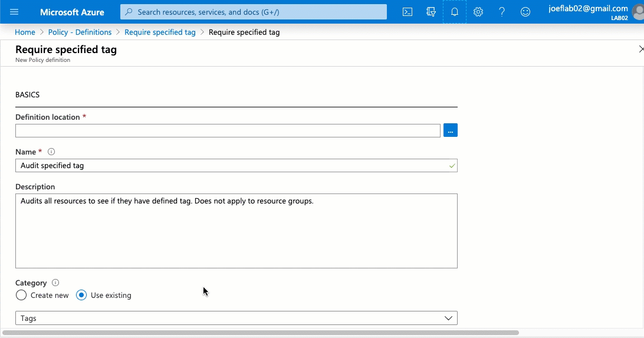The image size is (644, 338).
Task: Launch Cloud Shell from the top bar
Action: 408,12
